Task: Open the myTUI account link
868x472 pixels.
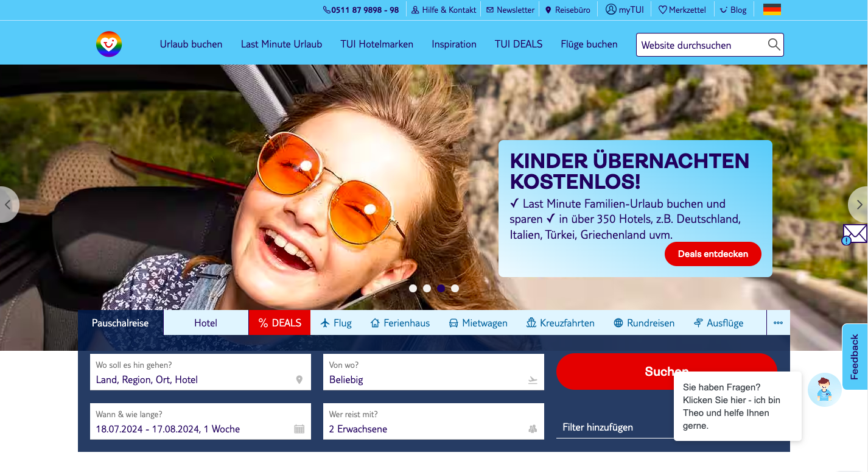Action: click(x=625, y=10)
